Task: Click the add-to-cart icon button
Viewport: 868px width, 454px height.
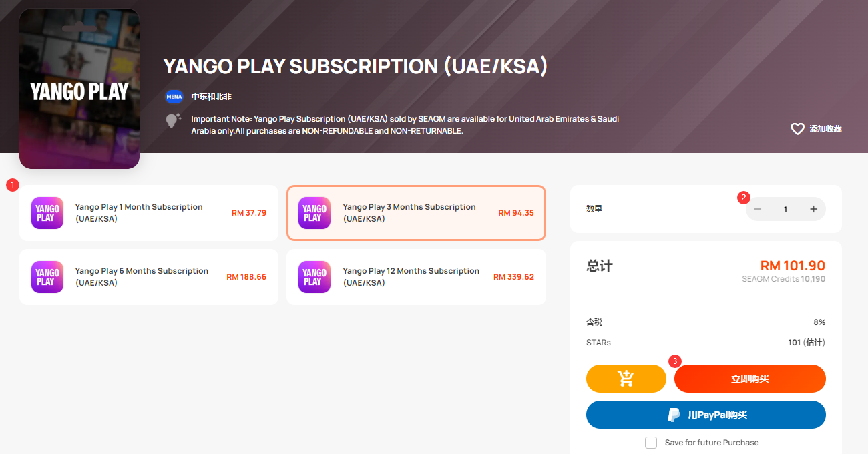Action: (x=626, y=379)
